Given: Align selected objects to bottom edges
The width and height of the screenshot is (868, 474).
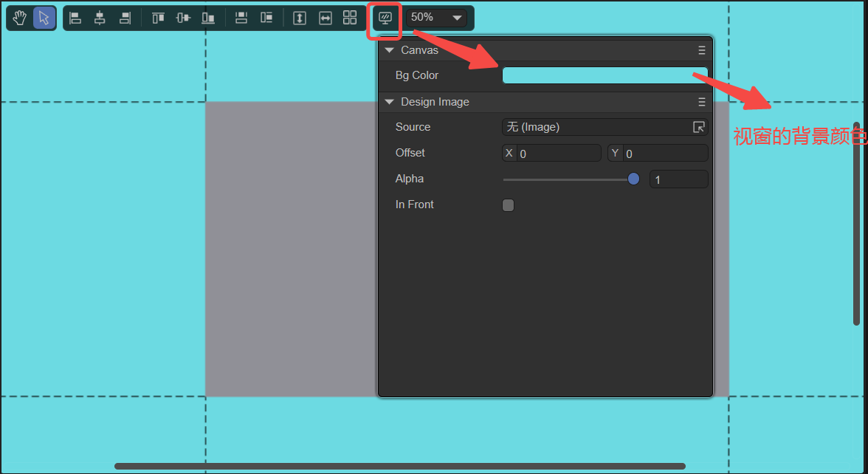Looking at the screenshot, I should pyautogui.click(x=208, y=18).
